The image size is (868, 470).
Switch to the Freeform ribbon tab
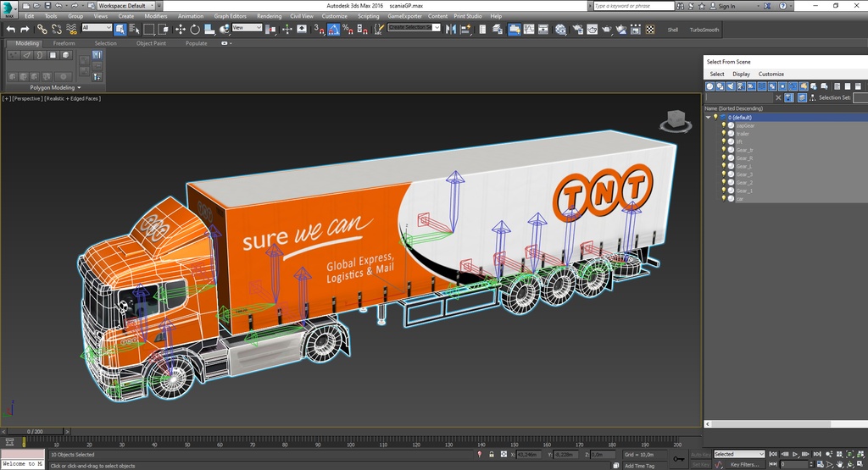(64, 43)
